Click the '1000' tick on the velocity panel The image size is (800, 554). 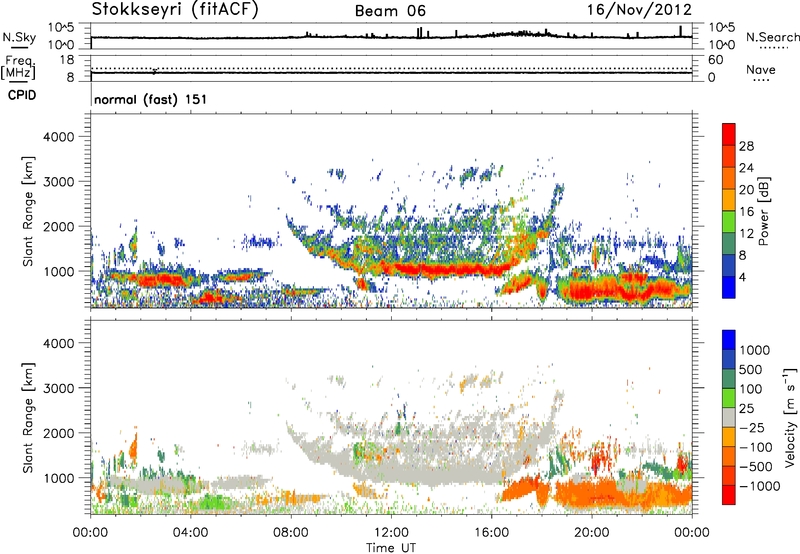point(58,478)
